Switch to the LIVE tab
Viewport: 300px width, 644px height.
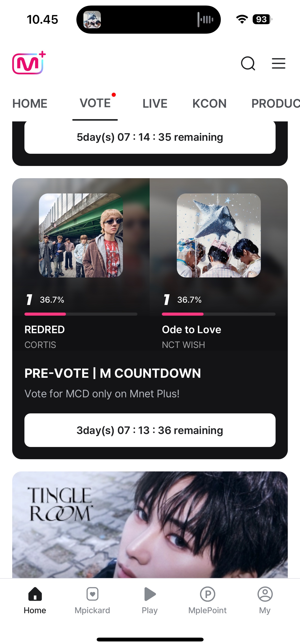point(155,104)
